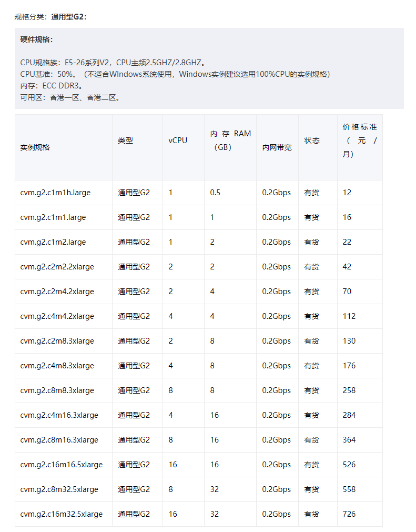
Task: Select the cvm.g2.c1m1h.large instance name
Action: [55, 193]
